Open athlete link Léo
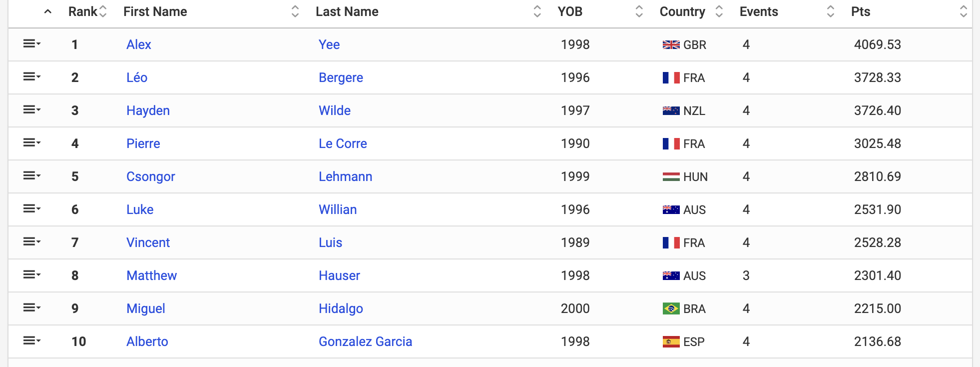 pos(137,77)
